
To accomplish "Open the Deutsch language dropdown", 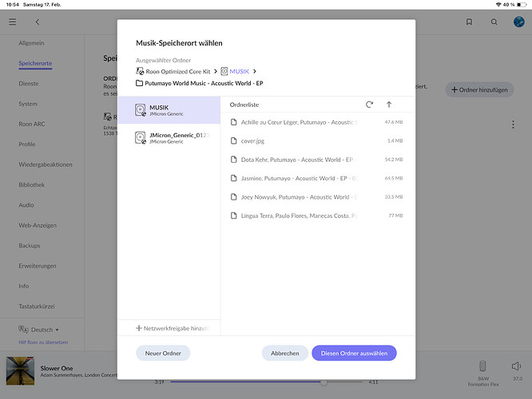I will 38,330.
